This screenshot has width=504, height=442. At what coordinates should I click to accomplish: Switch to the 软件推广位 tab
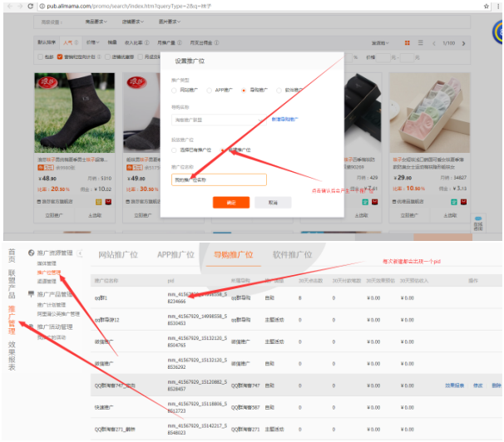(291, 255)
